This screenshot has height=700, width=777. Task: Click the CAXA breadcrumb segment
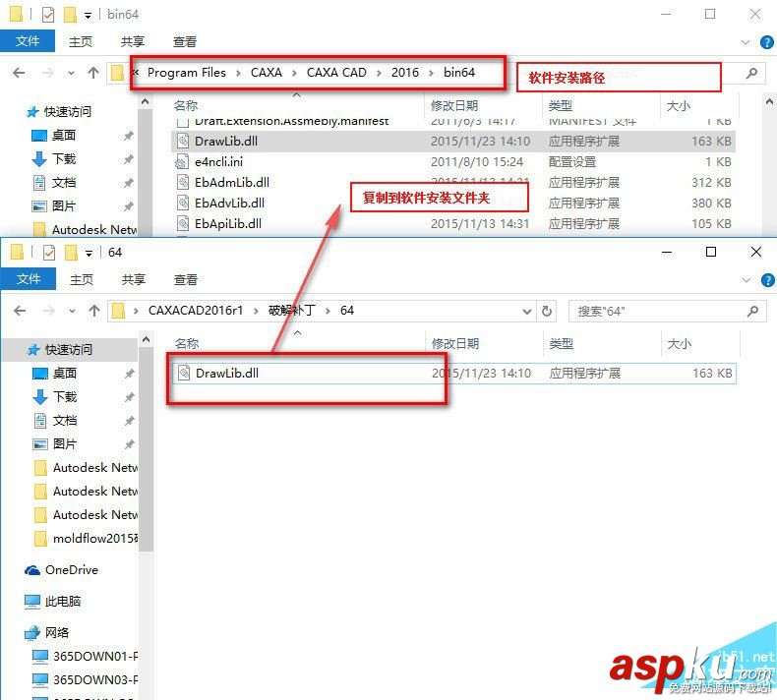(267, 73)
